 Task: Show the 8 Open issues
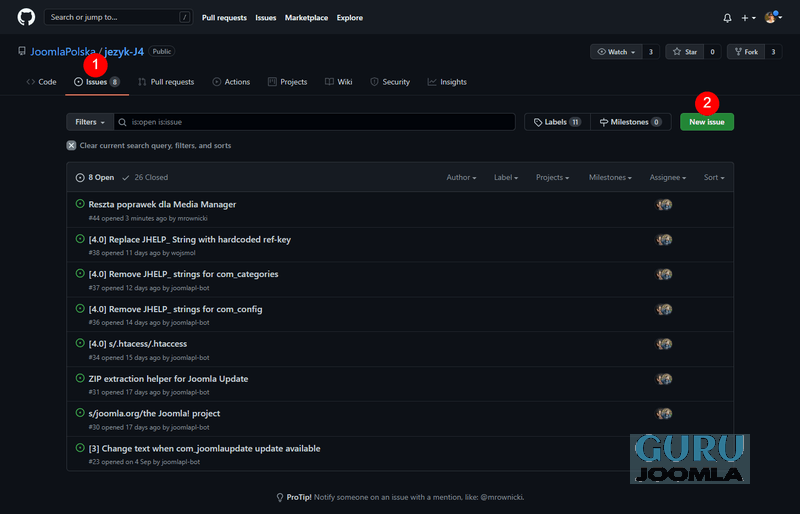point(95,178)
